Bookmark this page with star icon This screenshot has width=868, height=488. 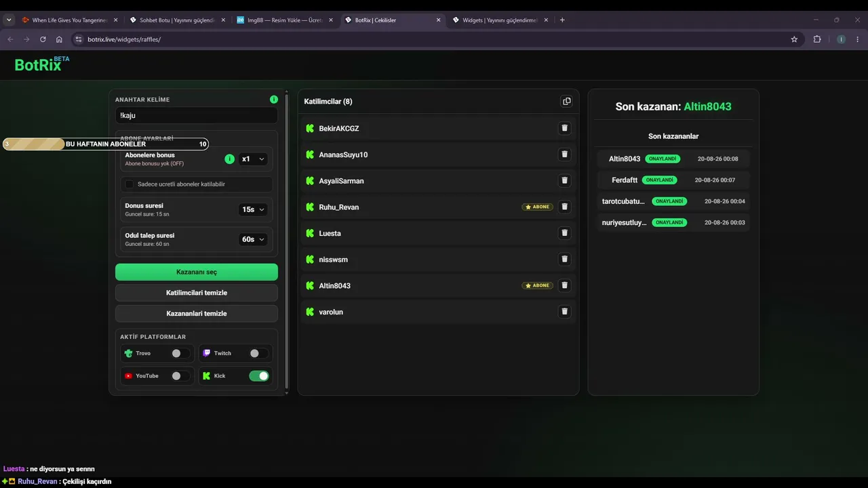[x=794, y=39]
